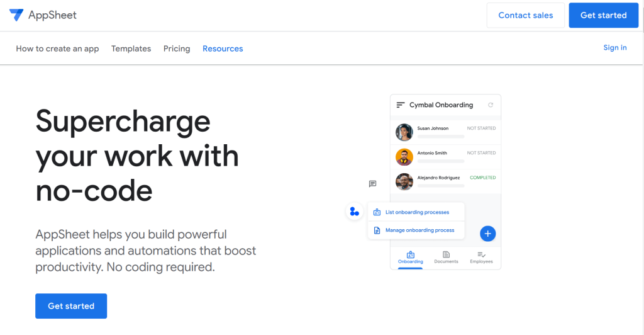Click the AppSheet logo icon
The height and width of the screenshot is (335, 644).
click(x=16, y=15)
